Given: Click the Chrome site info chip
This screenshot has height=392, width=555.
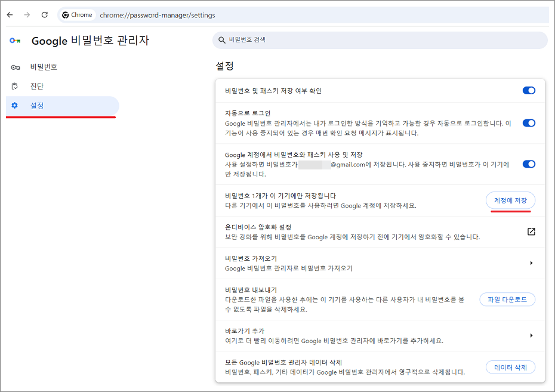Looking at the screenshot, I should tap(77, 15).
